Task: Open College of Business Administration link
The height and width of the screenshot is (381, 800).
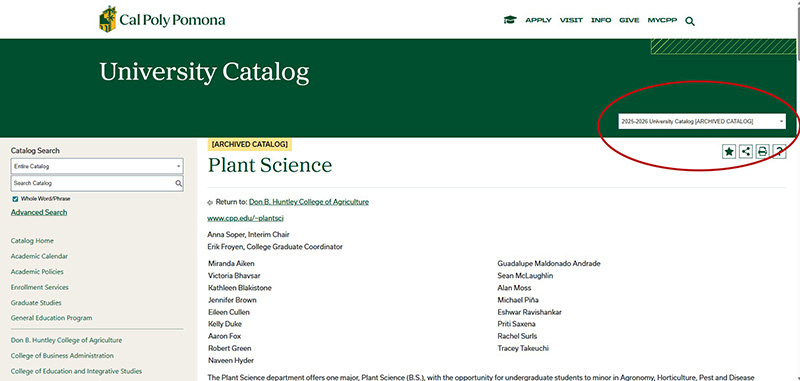Action: point(62,355)
